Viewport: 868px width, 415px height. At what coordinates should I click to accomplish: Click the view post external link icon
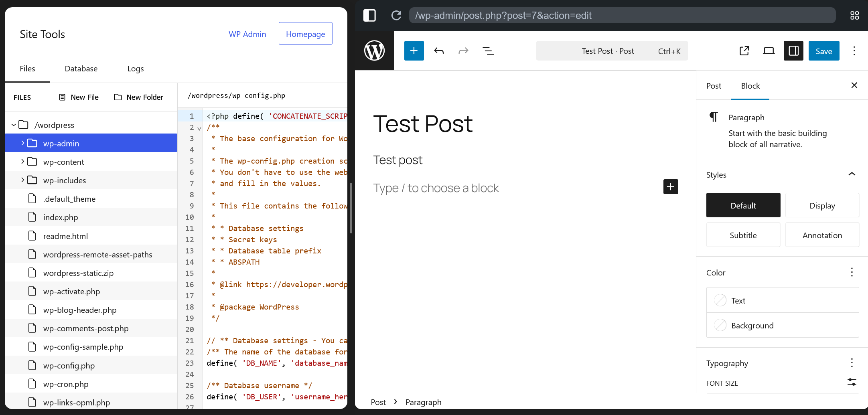click(x=744, y=51)
